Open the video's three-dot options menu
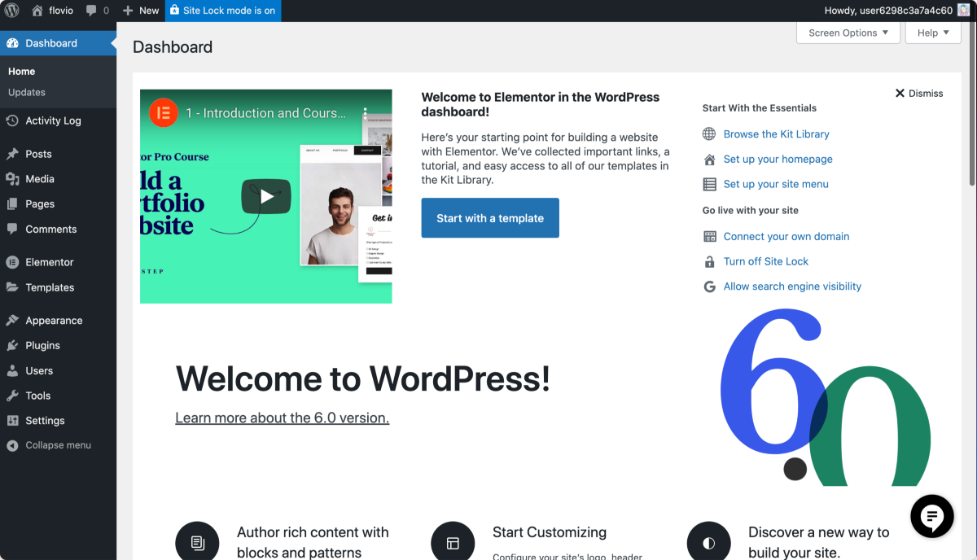This screenshot has width=977, height=560. point(366,113)
